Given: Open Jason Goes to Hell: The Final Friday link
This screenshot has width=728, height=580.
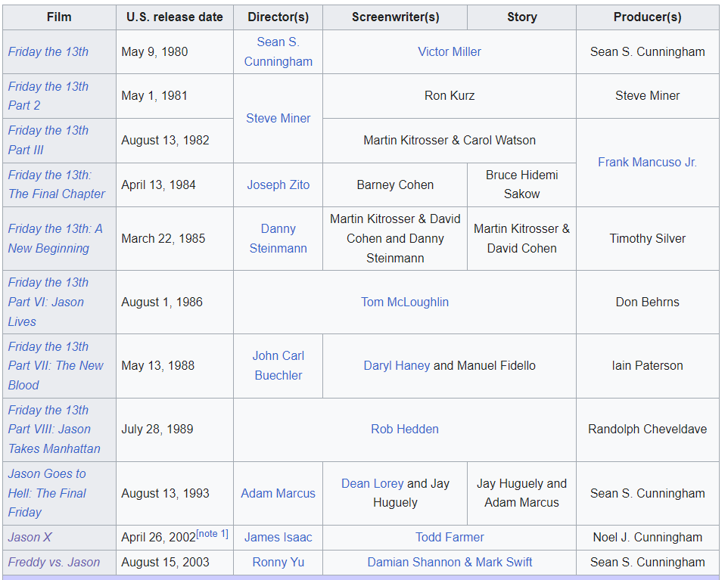Looking at the screenshot, I should (x=47, y=493).
